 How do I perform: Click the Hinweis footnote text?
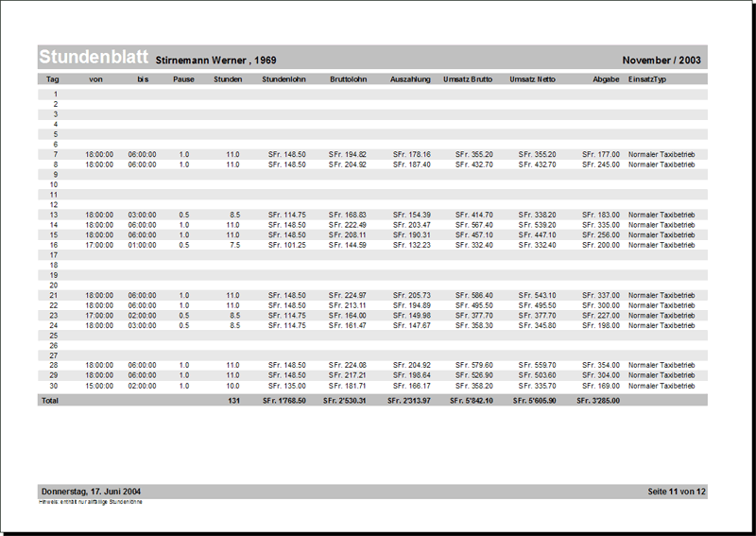click(x=91, y=502)
